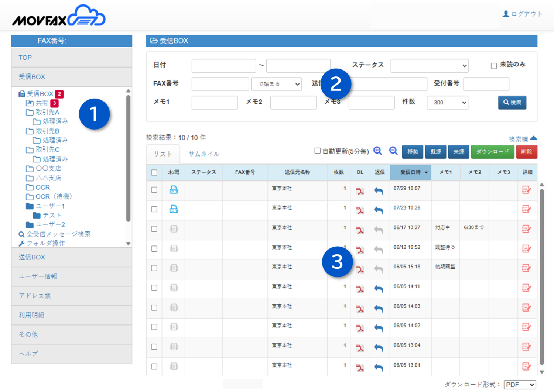Image resolution: width=554 pixels, height=392 pixels.
Task: Select checkbox for the 07/29 10:07 fax
Action: (x=154, y=190)
